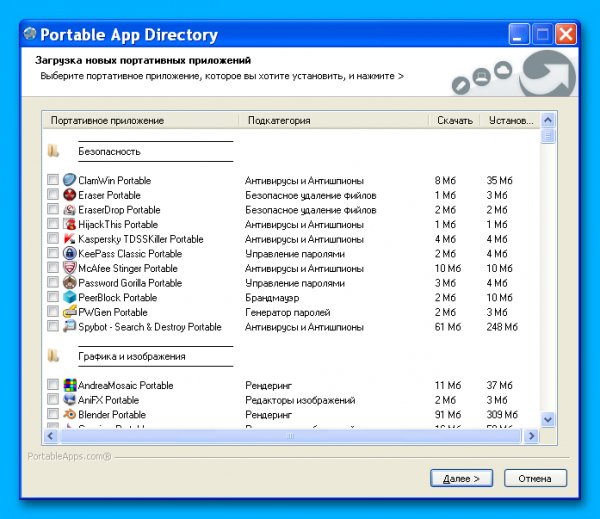This screenshot has height=519, width=600.
Task: Click the vertical scrollbar thumb
Action: (548, 136)
